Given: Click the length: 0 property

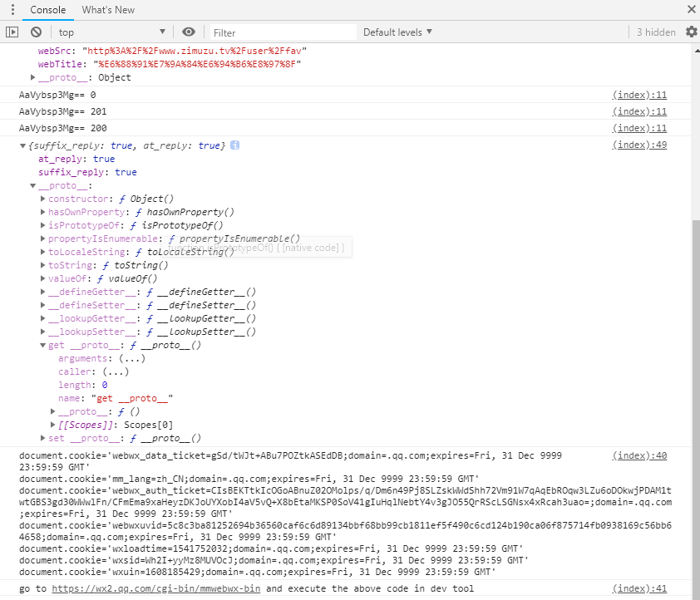Looking at the screenshot, I should [x=82, y=385].
